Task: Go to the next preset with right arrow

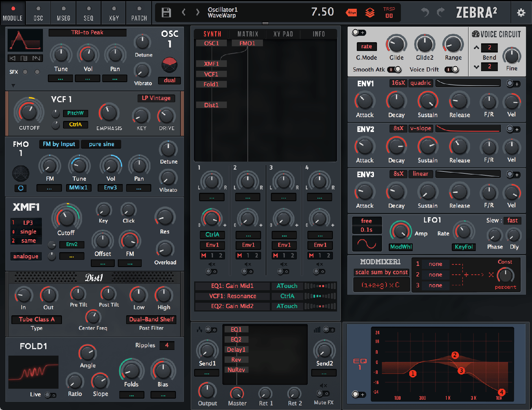Action: [x=198, y=13]
